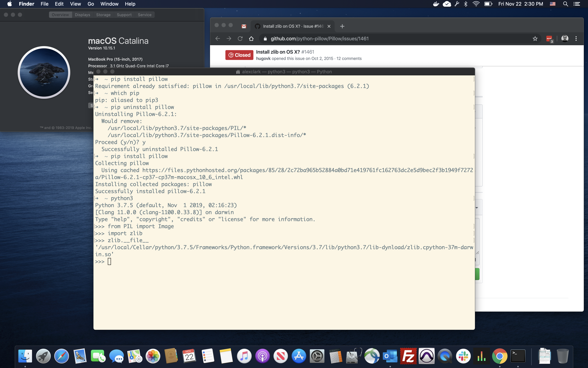Click Chrome's forward arrow
588x368 pixels.
229,39
